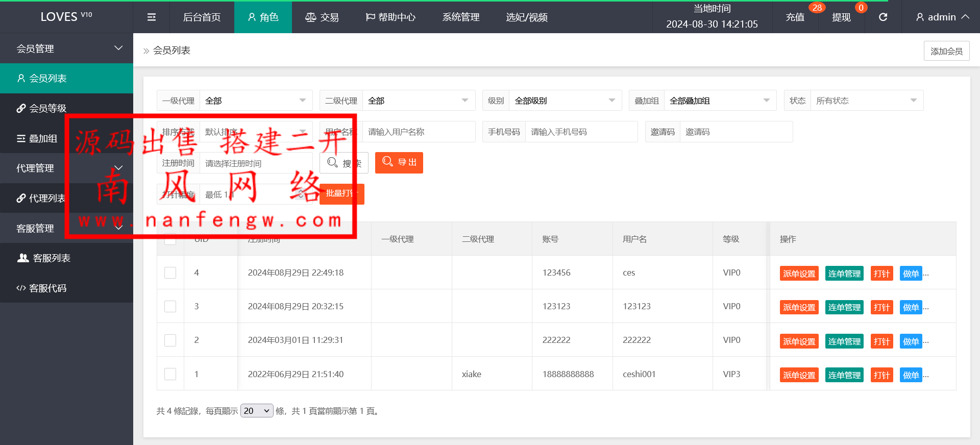Check the checkbox for UID 4 row
The image size is (980, 445).
170,273
